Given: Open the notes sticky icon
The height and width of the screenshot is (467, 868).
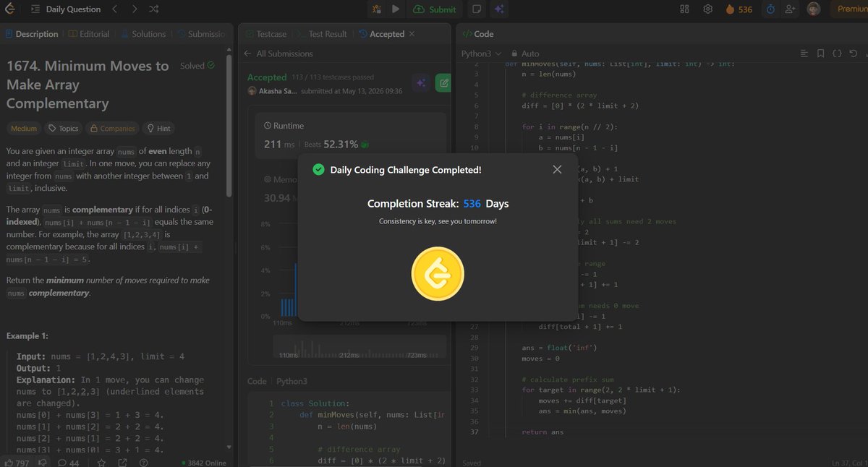Looking at the screenshot, I should pos(477,9).
